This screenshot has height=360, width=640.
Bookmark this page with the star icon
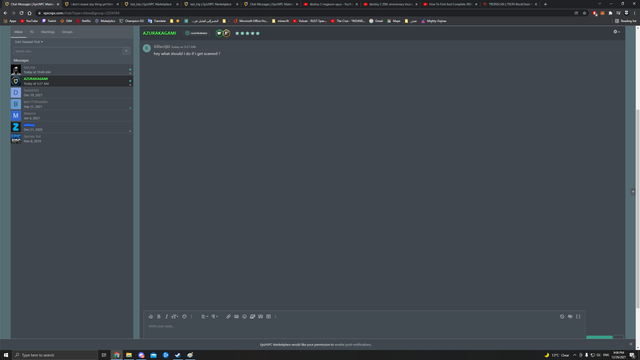pos(584,13)
